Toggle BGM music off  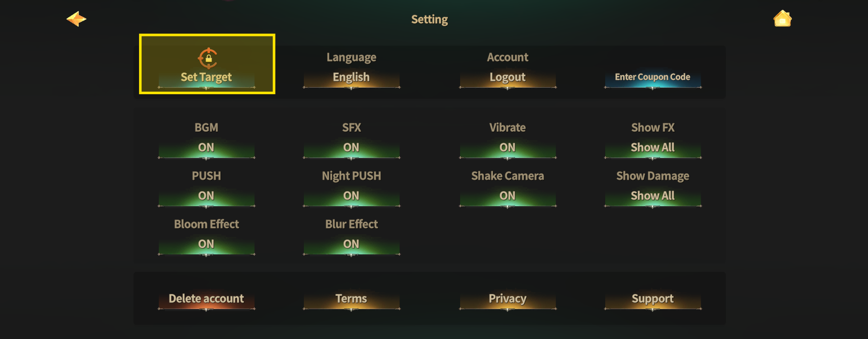point(206,148)
